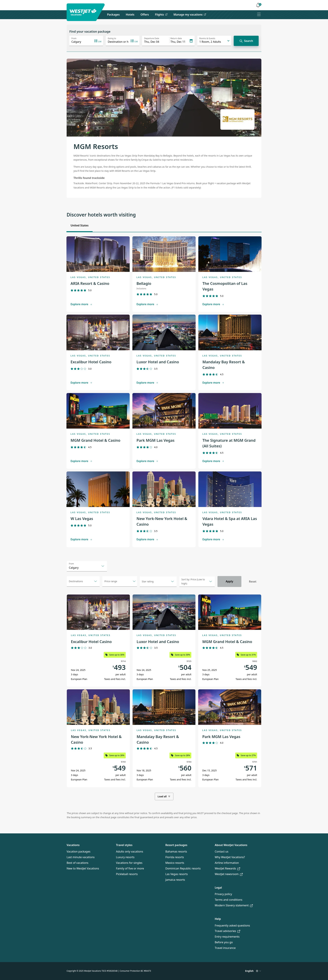Expand the Star rating filter dropdown
The image size is (328, 980).
point(158,581)
